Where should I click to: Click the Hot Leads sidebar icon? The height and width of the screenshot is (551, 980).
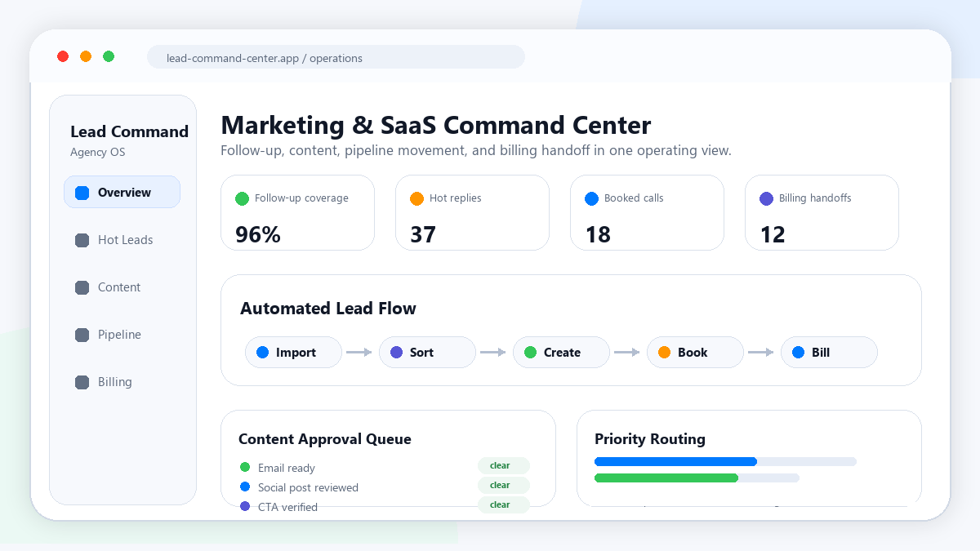coord(82,240)
